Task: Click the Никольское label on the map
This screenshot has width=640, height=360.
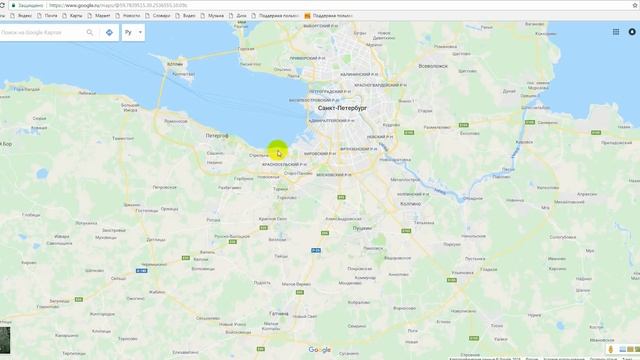Action: pos(473,236)
